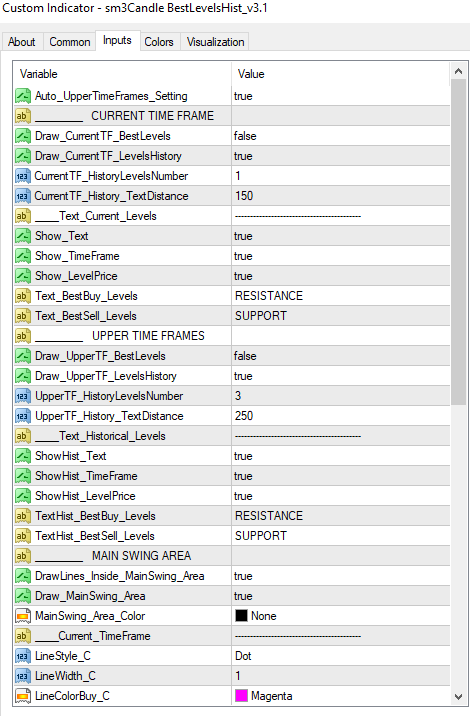Click the ab icon of CURRENT TIME FRAME row
This screenshot has height=716, width=470.
[x=22, y=116]
